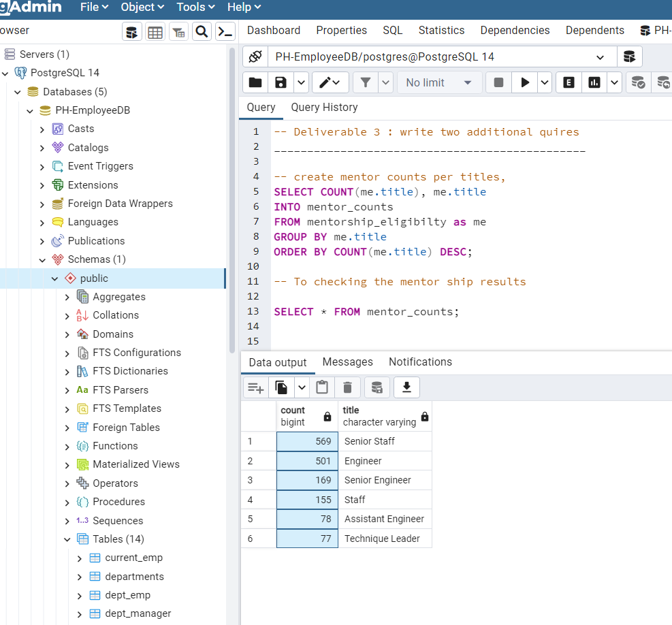Click line 13 in the query editor
The width and height of the screenshot is (672, 625).
[x=366, y=312]
